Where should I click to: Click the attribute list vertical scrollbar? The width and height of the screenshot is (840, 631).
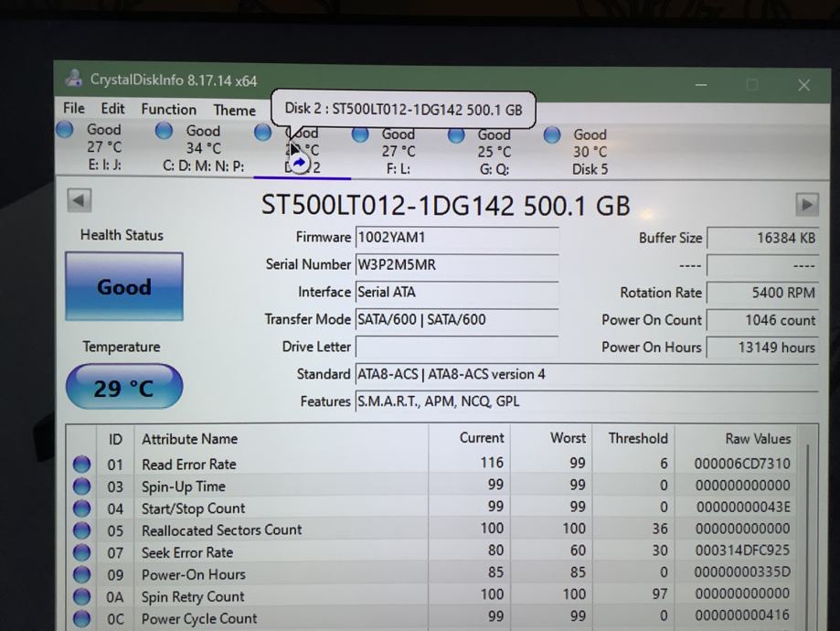point(807,536)
